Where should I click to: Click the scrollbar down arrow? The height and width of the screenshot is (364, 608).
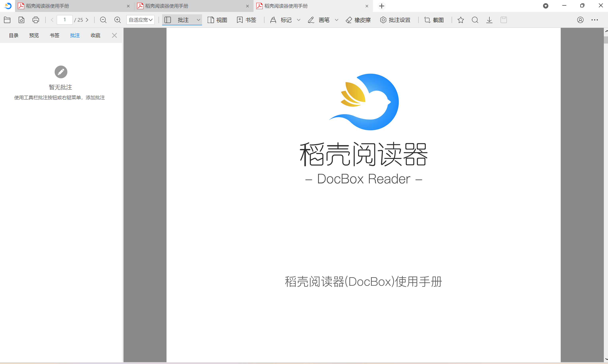[606, 359]
